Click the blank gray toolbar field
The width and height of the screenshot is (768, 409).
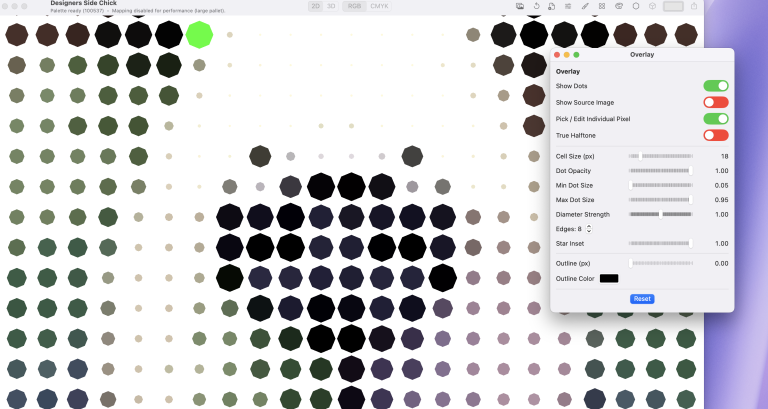pos(673,6)
